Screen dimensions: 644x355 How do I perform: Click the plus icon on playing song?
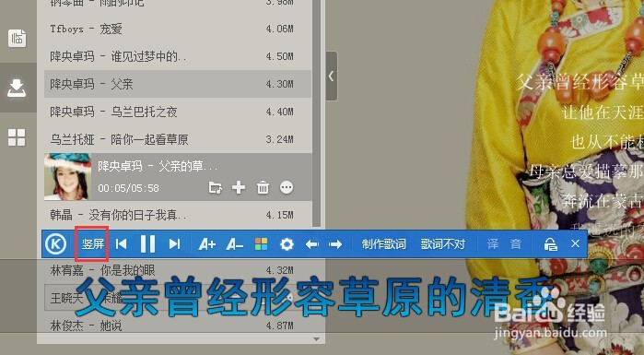click(239, 187)
